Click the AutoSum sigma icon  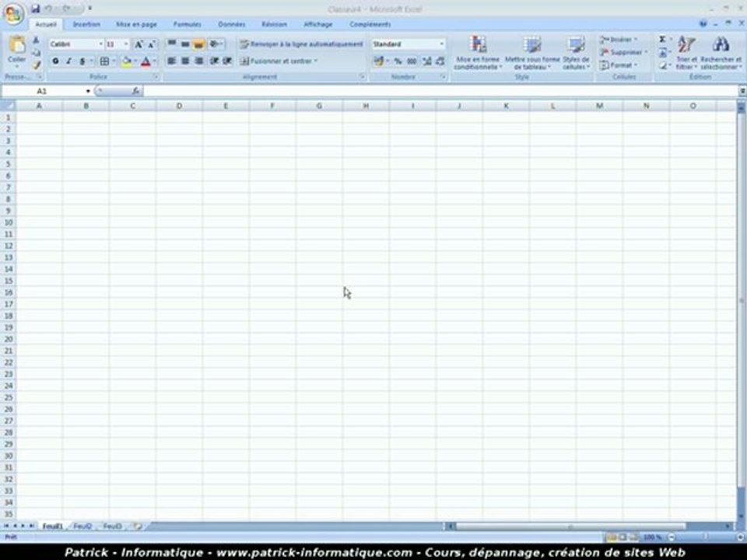pyautogui.click(x=662, y=40)
